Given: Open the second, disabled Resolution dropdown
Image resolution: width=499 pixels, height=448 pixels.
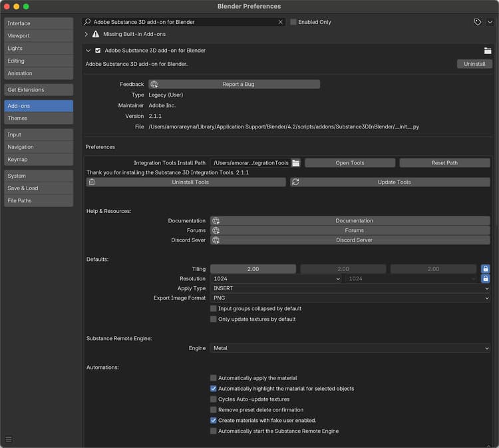Looking at the screenshot, I should point(411,279).
